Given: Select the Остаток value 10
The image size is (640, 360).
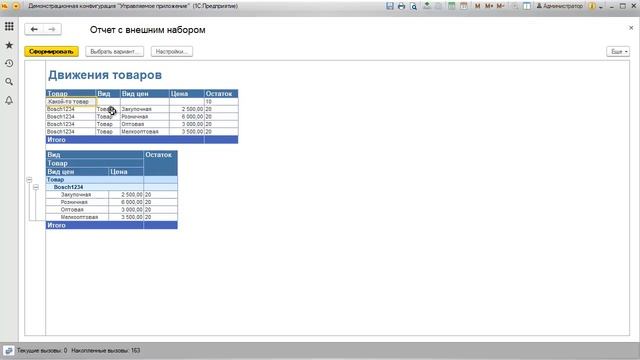Looking at the screenshot, I should (221, 101).
